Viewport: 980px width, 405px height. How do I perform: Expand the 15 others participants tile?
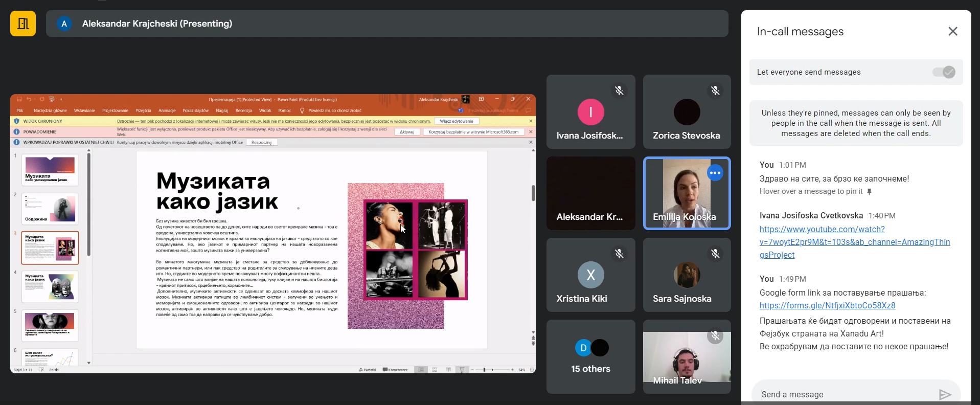click(x=590, y=356)
